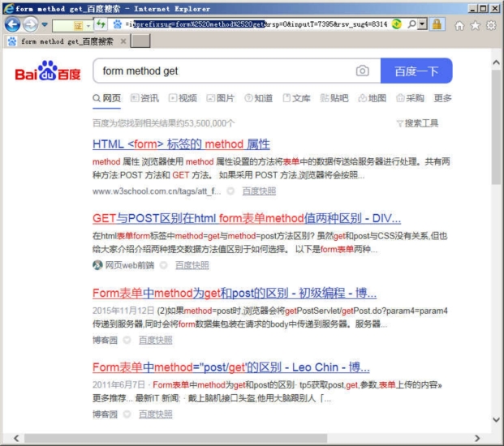The image size is (504, 446).
Task: Click the highlighted URL text in address bar
Action: click(x=199, y=24)
